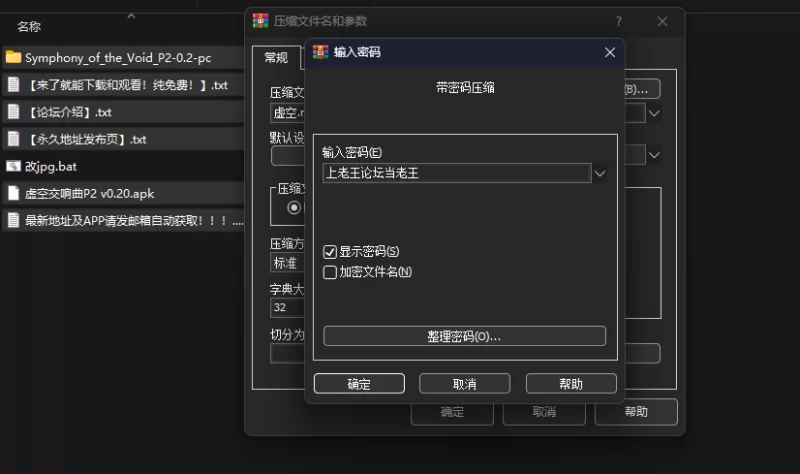The height and width of the screenshot is (474, 800).
Task: Click 确定 in the 压缩文件名和参数 window
Action: tap(452, 412)
